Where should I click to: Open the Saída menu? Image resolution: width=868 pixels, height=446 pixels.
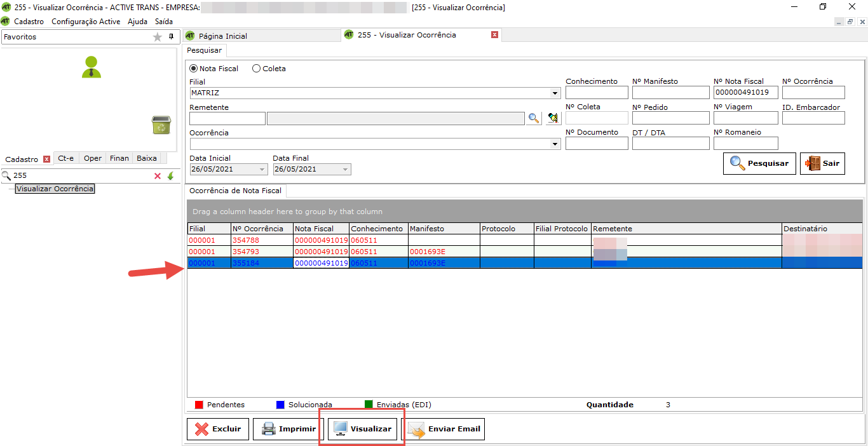(x=164, y=21)
